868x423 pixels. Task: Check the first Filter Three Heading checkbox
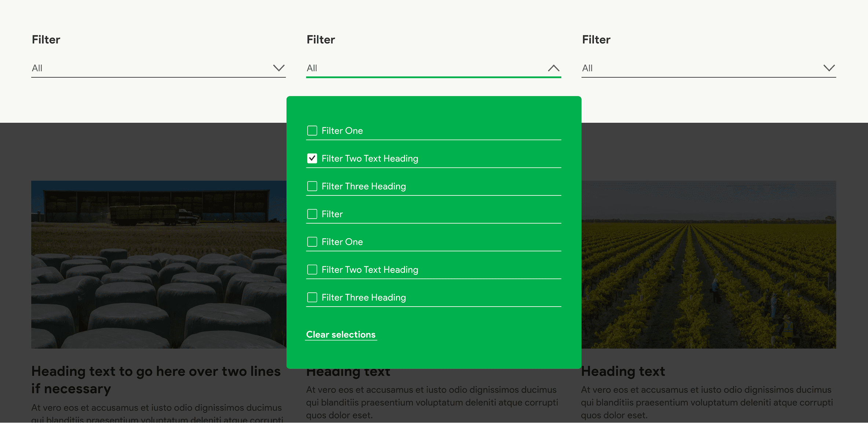pos(312,187)
